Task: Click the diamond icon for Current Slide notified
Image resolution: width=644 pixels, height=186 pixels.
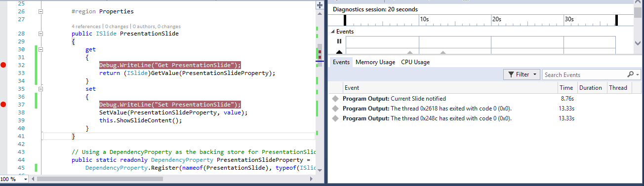Action: pyautogui.click(x=336, y=99)
